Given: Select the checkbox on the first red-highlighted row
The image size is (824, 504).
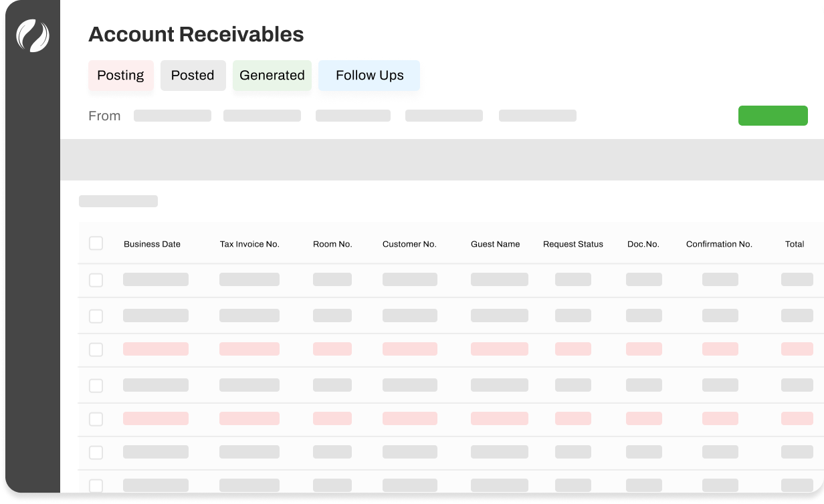Looking at the screenshot, I should pyautogui.click(x=96, y=349).
